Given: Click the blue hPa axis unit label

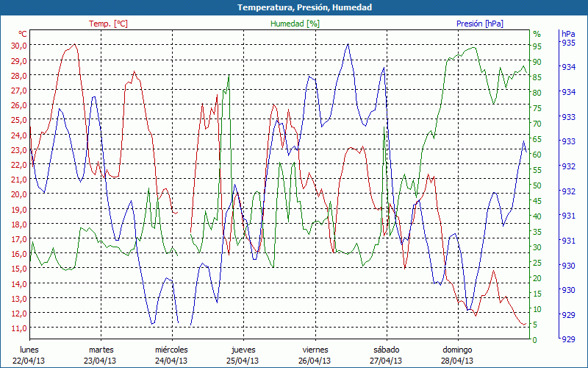Looking at the screenshot, I should 568,34.
